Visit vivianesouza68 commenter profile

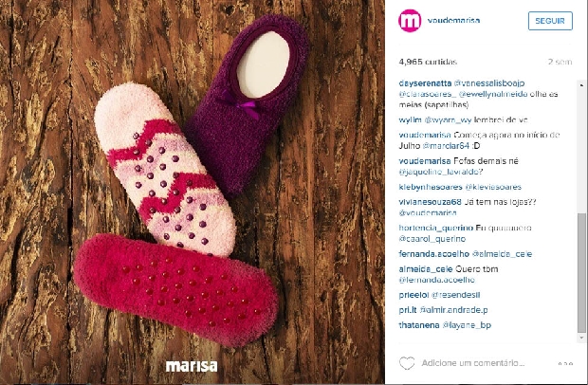[x=431, y=202]
